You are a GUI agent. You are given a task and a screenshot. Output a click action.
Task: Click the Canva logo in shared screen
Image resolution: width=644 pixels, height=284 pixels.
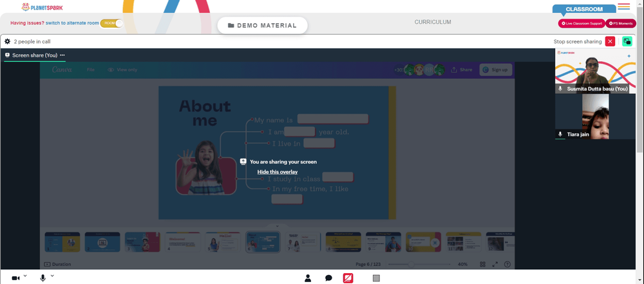[62, 70]
